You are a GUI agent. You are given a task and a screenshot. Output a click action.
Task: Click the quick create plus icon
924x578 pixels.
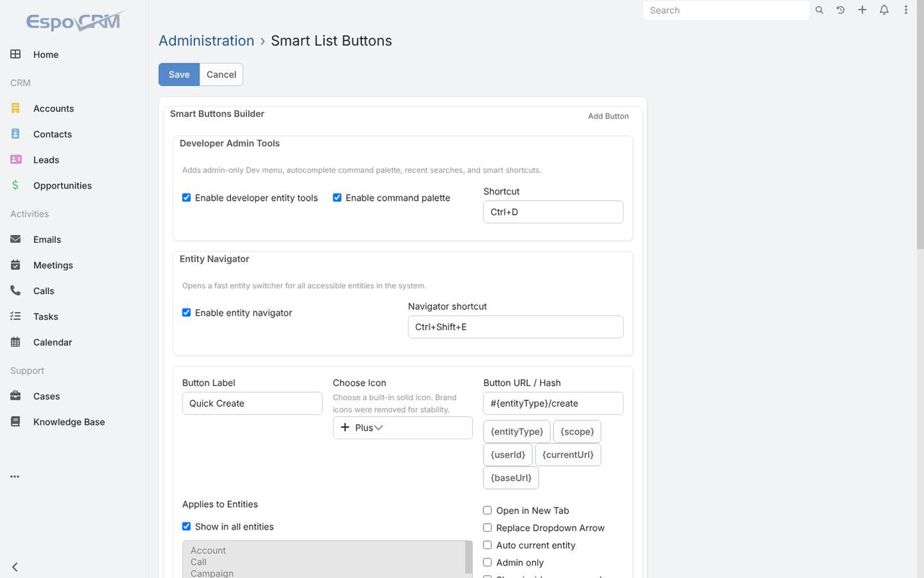click(x=862, y=10)
